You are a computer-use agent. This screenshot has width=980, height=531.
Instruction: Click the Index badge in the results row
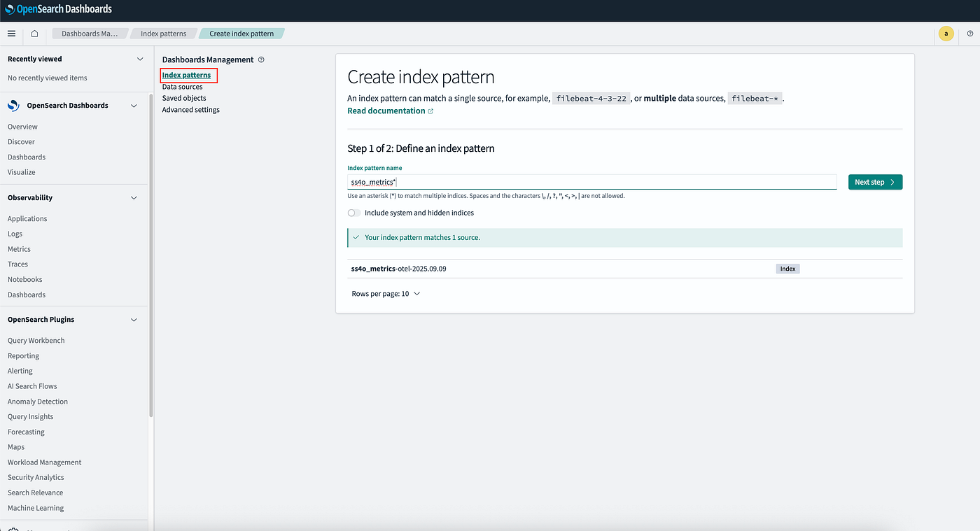(787, 269)
